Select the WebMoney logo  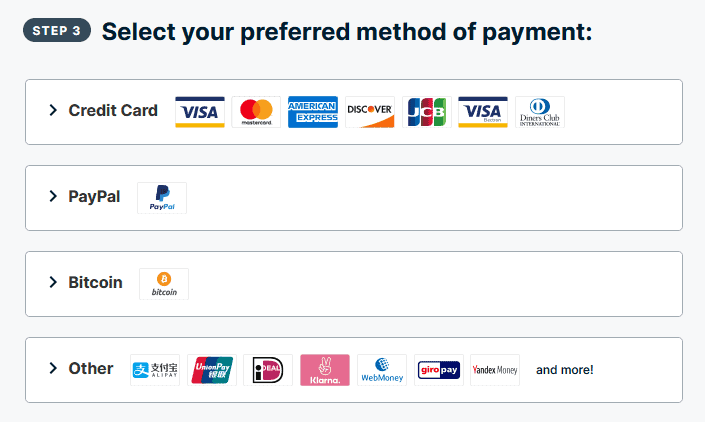(382, 370)
